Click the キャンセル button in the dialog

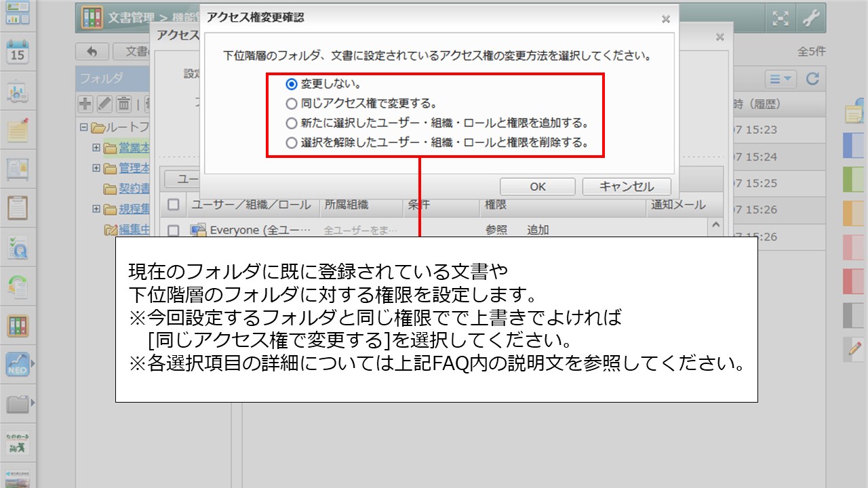click(x=627, y=186)
